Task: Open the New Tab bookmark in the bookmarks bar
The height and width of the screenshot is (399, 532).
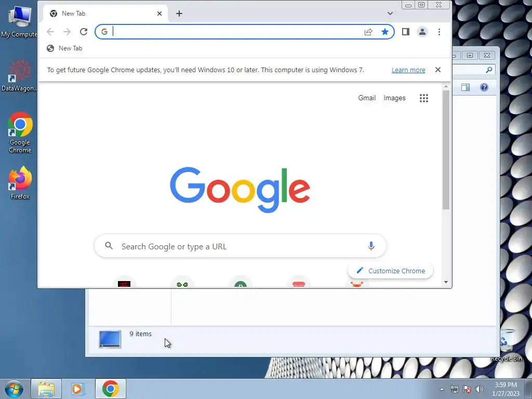Action: 64,48
